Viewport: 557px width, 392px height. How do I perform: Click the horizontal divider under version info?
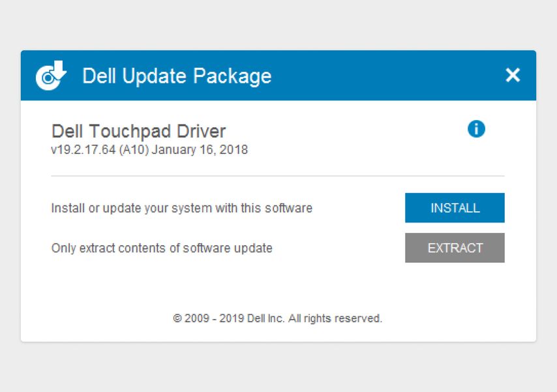coord(278,175)
